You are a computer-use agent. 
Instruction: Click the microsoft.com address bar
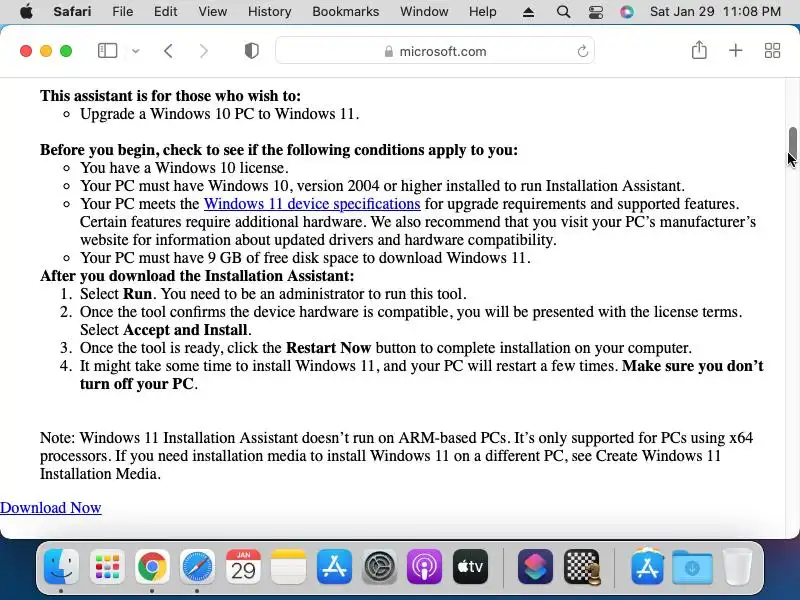tap(435, 51)
